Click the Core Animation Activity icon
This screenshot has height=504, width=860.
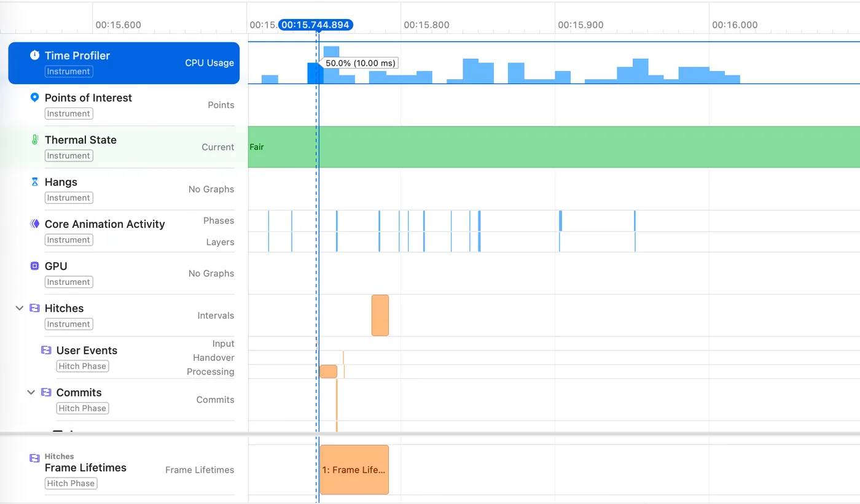coord(35,224)
